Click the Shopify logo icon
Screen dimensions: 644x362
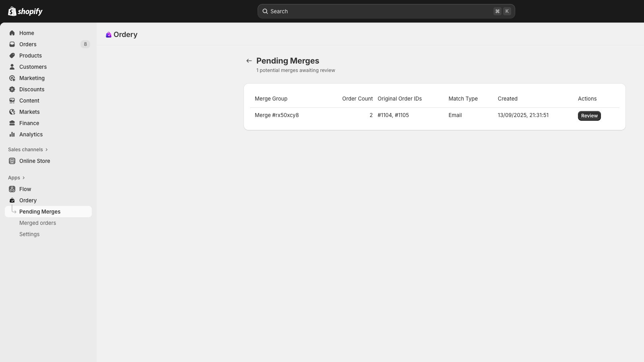point(12,11)
